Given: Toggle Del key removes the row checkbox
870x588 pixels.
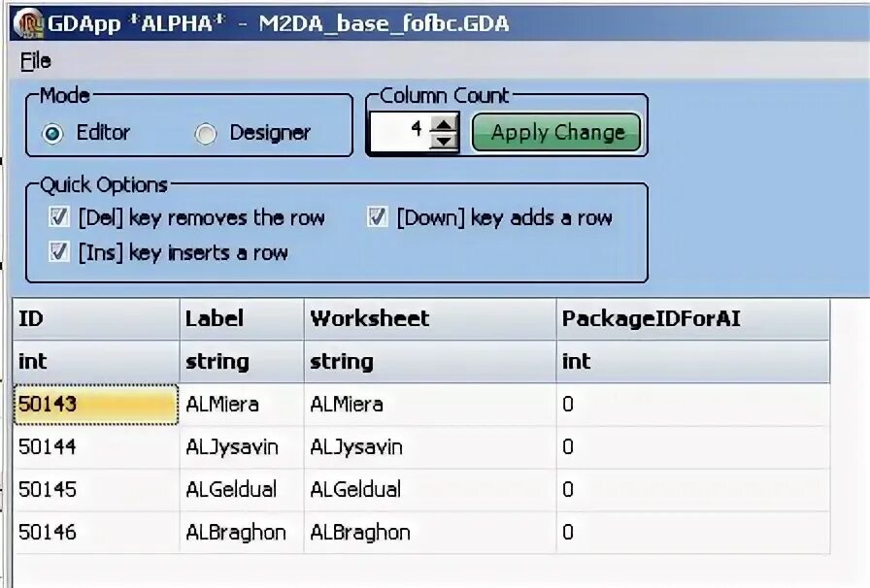Looking at the screenshot, I should point(59,217).
